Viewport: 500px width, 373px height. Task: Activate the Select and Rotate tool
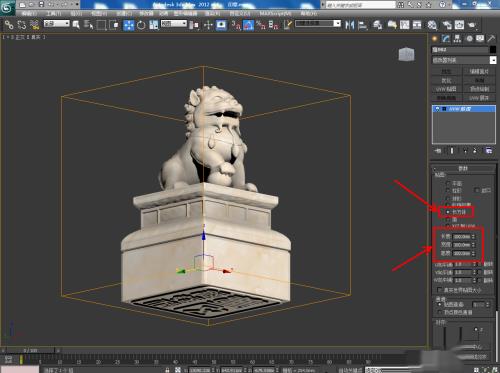tap(141, 25)
